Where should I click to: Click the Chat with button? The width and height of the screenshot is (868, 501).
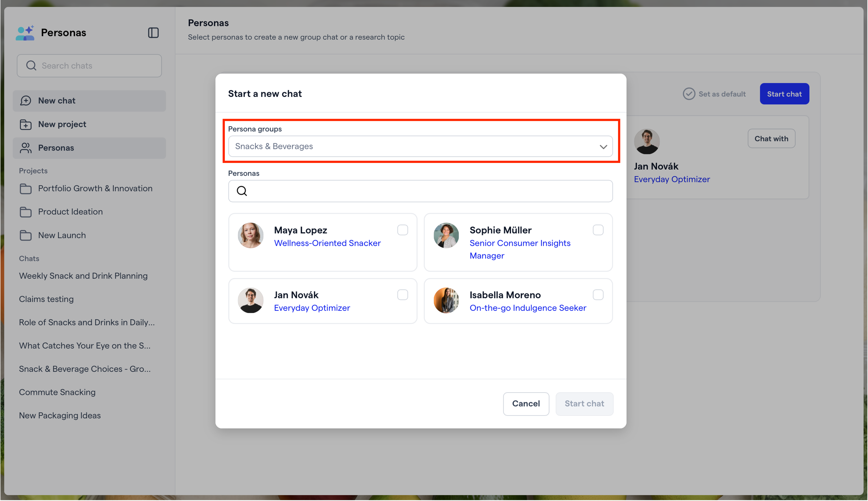click(771, 139)
